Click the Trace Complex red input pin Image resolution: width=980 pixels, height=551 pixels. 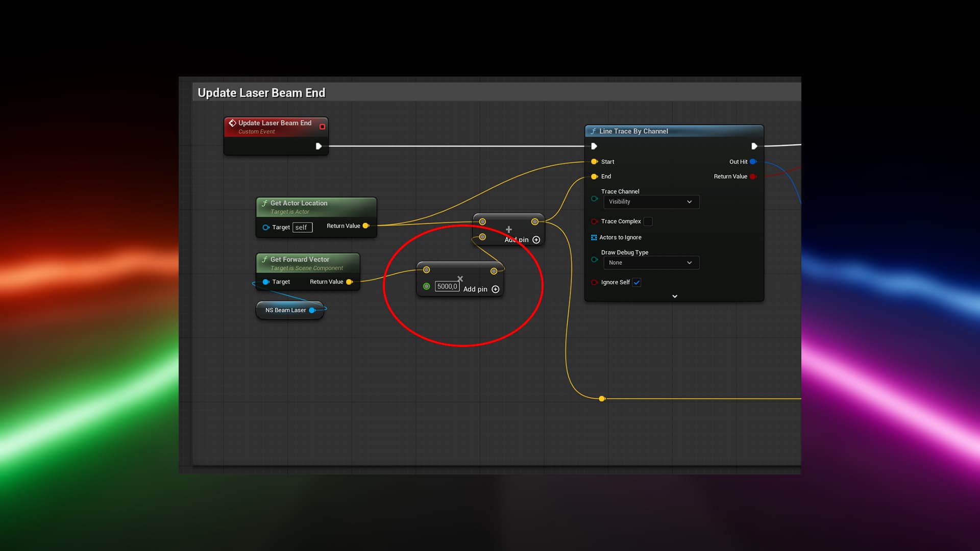pyautogui.click(x=594, y=221)
